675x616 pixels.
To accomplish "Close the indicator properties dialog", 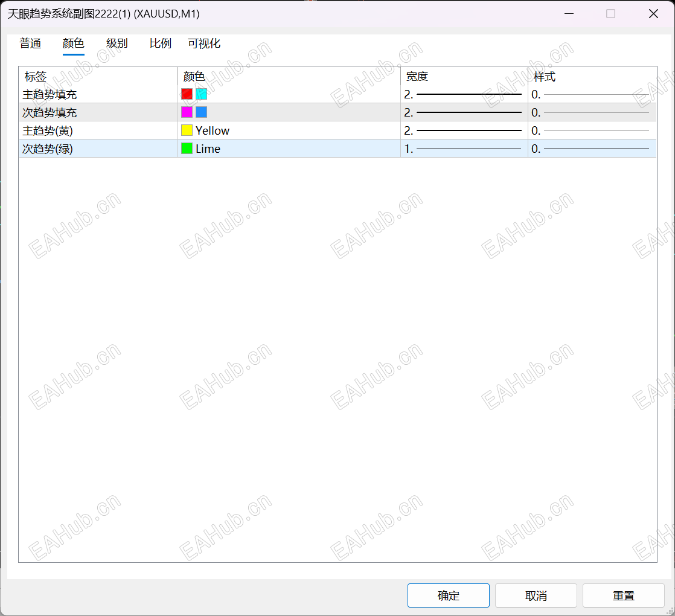I will tap(653, 14).
